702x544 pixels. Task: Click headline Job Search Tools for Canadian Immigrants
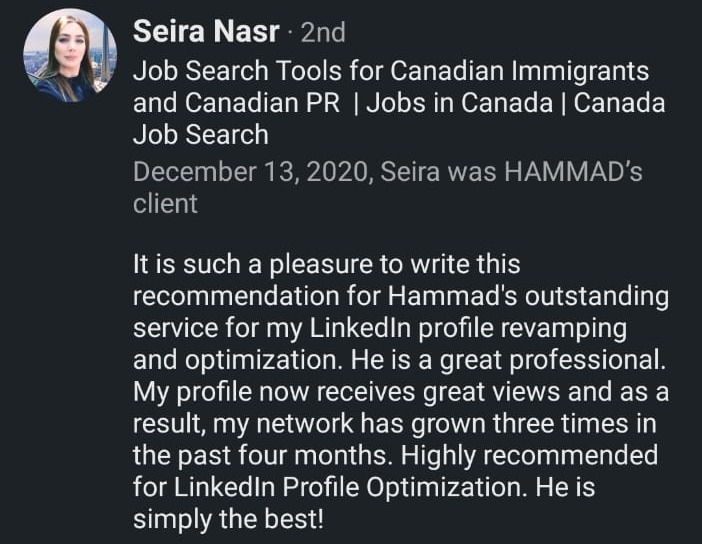(391, 71)
